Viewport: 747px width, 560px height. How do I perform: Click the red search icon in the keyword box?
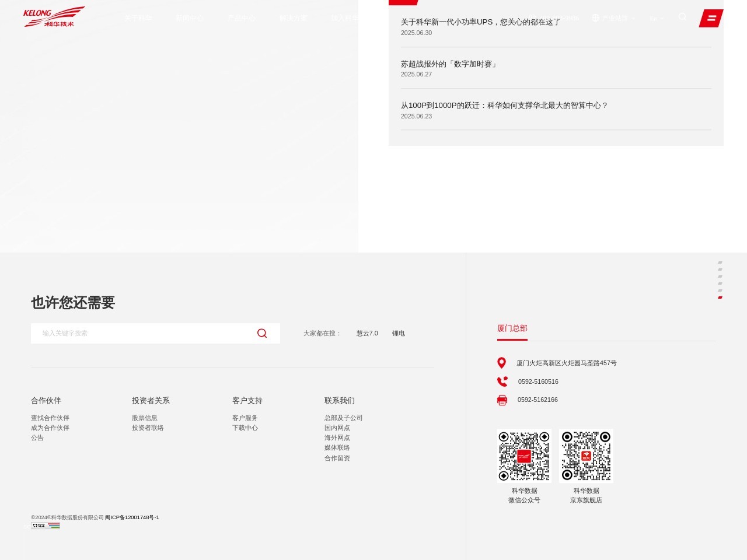262,333
